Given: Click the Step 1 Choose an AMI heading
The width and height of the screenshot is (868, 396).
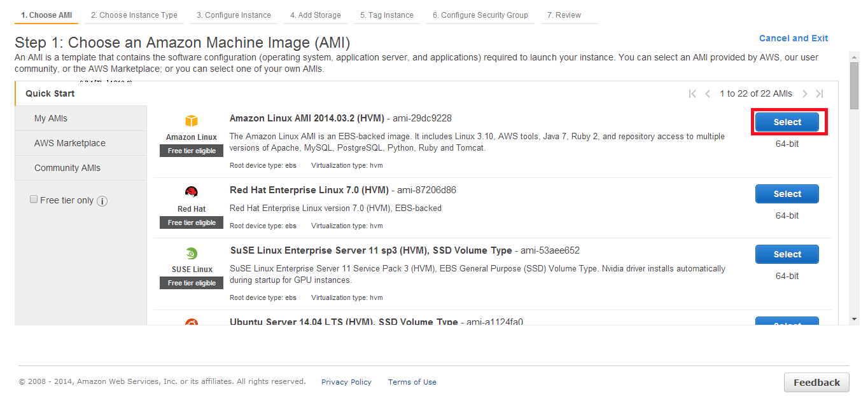Looking at the screenshot, I should (182, 43).
